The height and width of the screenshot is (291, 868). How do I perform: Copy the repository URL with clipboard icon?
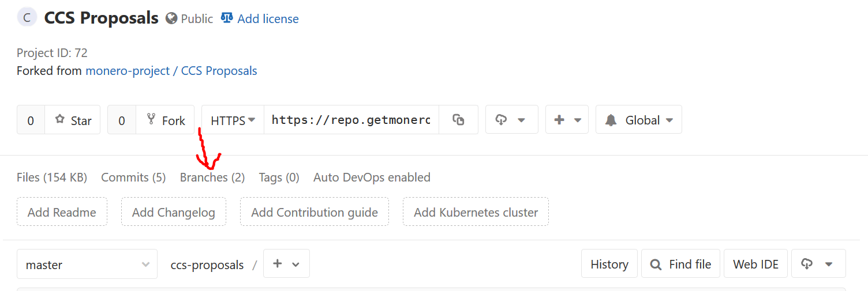[x=459, y=119]
